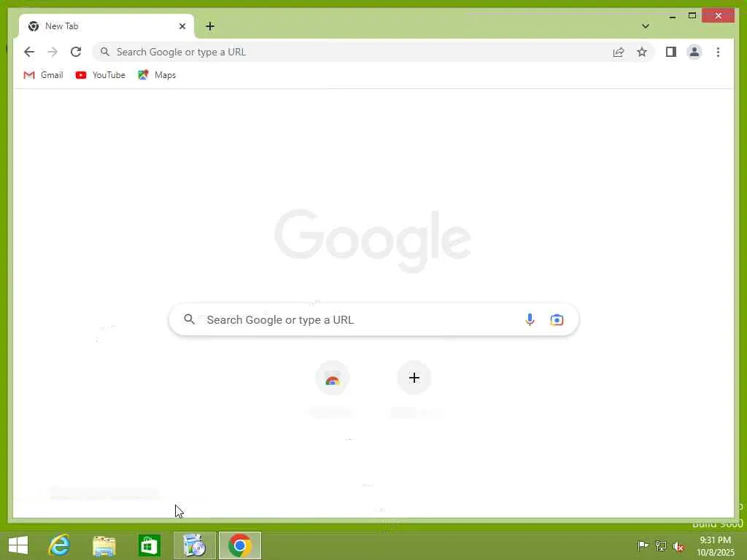
Task: Reload the page with the refresh icon
Action: pyautogui.click(x=76, y=52)
